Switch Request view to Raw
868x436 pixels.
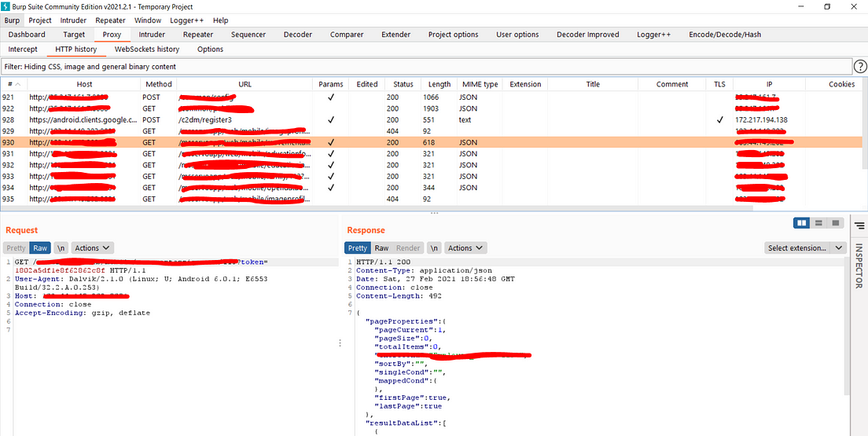[40, 248]
